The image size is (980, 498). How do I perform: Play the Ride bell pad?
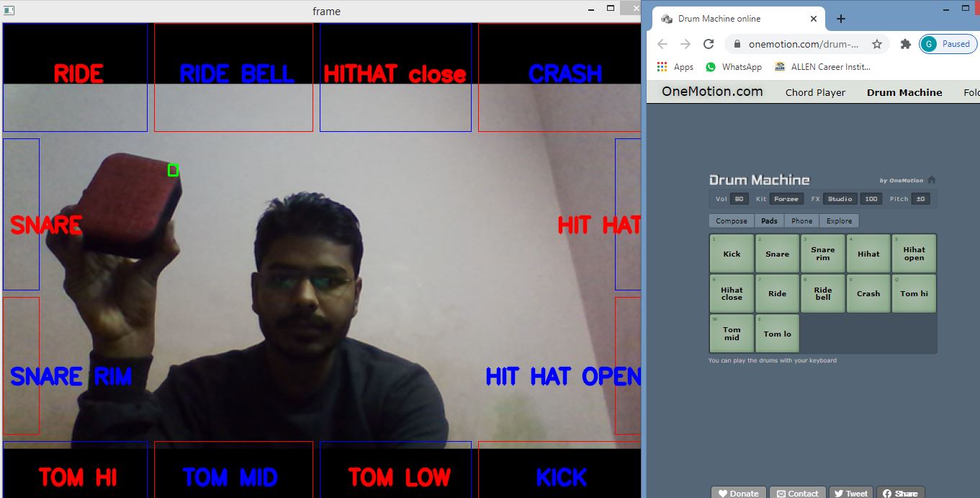(822, 293)
